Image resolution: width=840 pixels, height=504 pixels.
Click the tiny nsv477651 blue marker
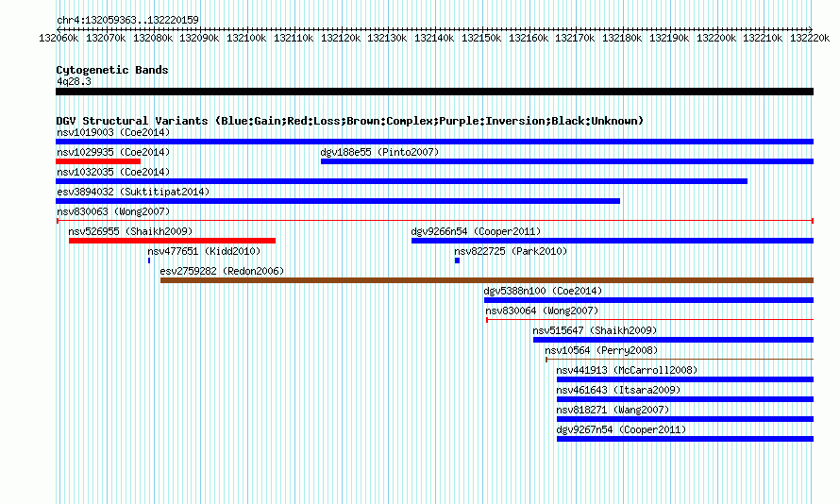149,260
